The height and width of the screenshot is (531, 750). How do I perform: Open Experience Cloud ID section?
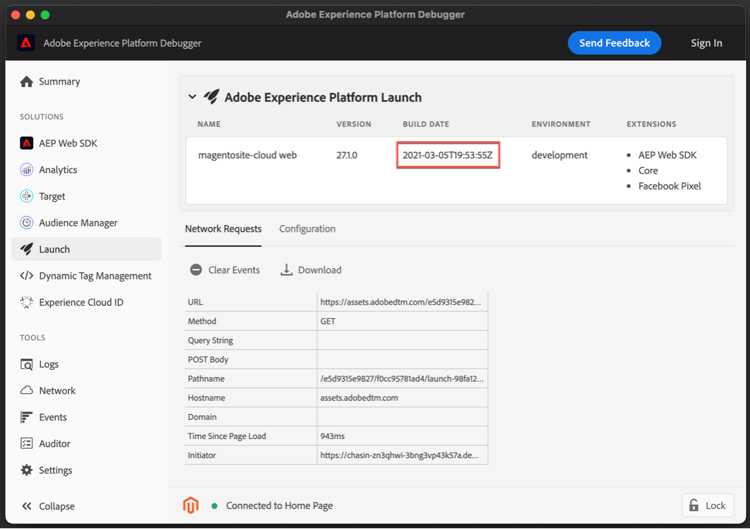click(x=81, y=302)
